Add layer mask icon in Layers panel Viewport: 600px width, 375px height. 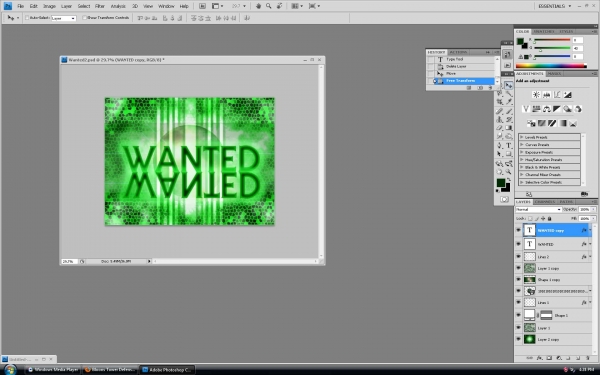[549, 358]
